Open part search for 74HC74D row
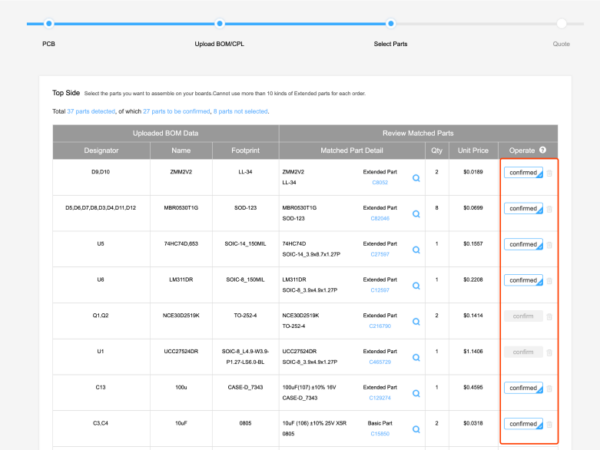This screenshot has height=450, width=600. (416, 250)
